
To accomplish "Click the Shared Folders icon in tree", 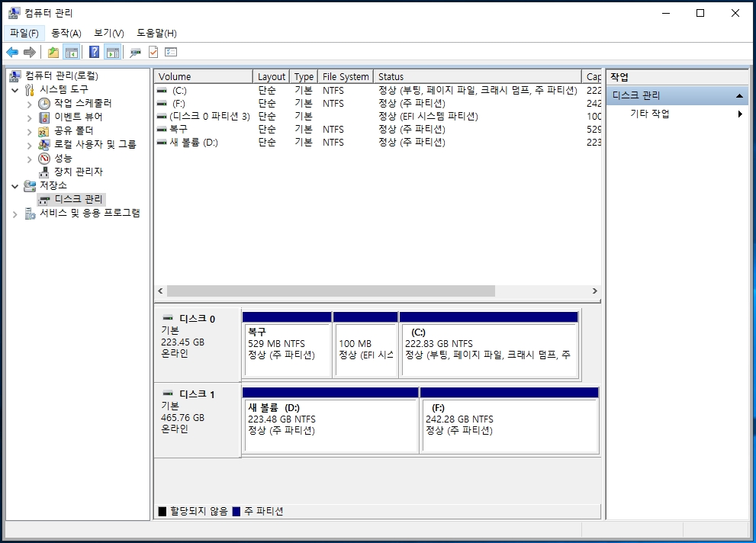I will click(x=44, y=130).
